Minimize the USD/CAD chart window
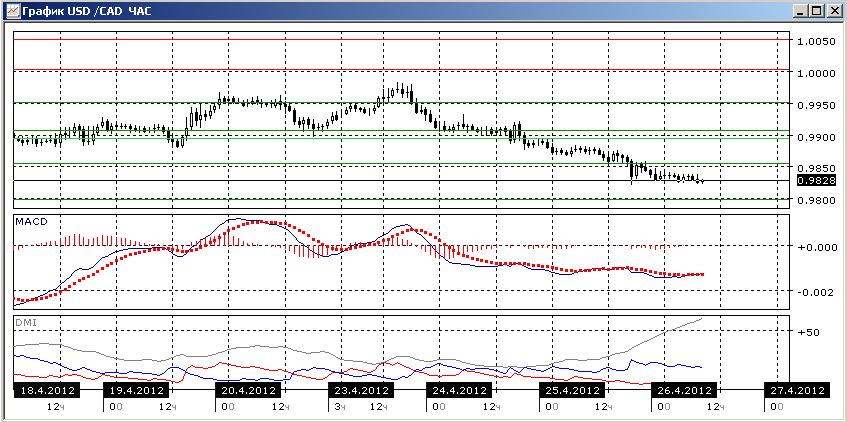 click(x=803, y=11)
